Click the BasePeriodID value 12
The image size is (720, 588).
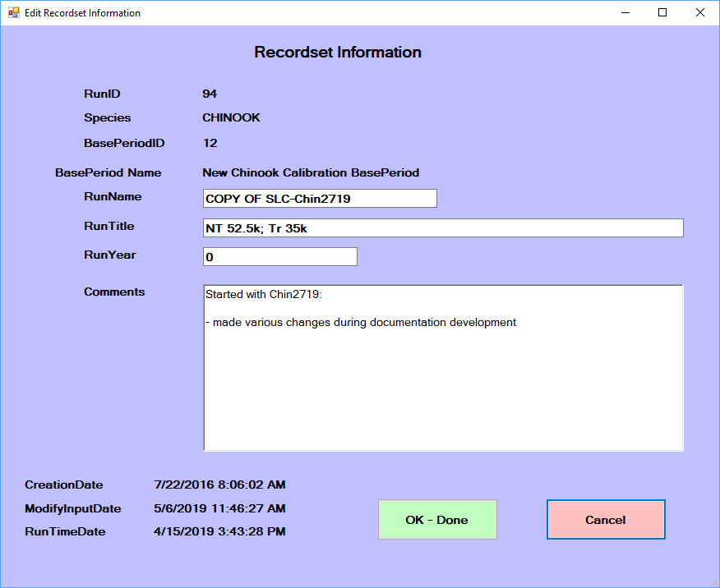(210, 143)
